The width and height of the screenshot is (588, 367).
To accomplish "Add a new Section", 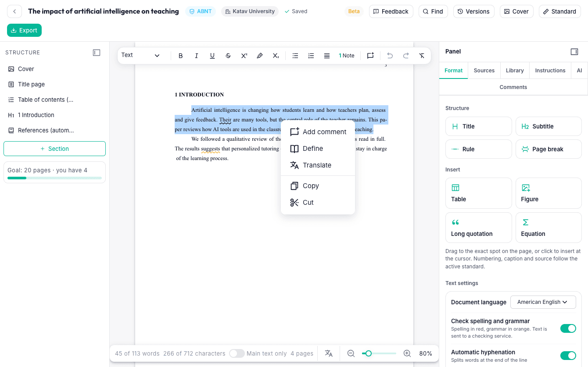I will [x=54, y=149].
